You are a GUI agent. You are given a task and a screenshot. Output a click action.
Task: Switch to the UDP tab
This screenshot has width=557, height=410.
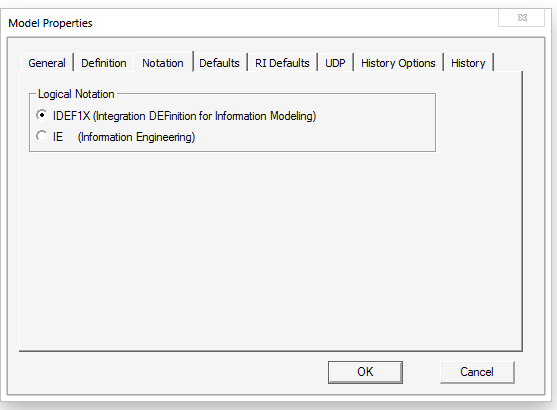point(335,63)
